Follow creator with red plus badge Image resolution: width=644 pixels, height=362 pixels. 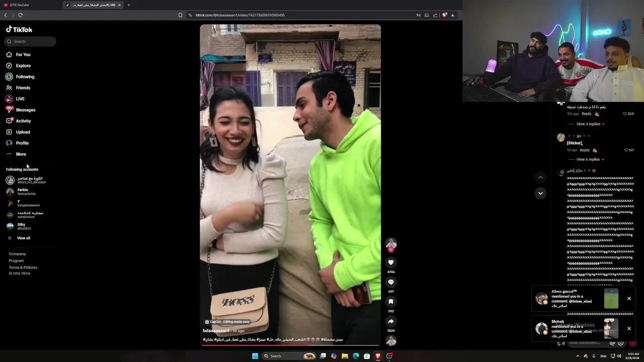pyautogui.click(x=391, y=249)
